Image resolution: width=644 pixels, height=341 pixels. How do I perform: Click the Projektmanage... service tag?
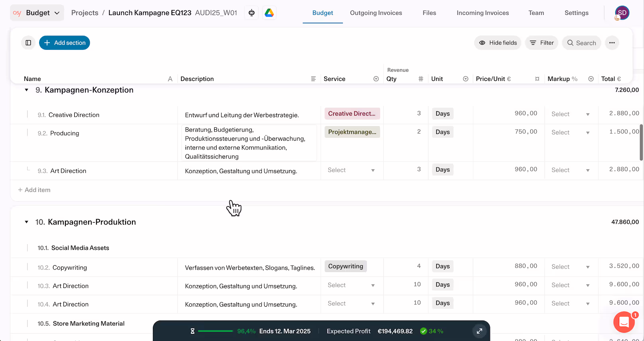point(352,132)
